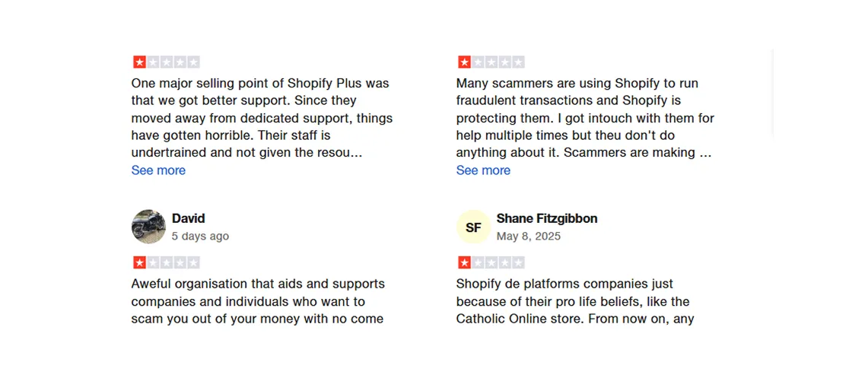Image resolution: width=868 pixels, height=378 pixels.
Task: Open David's motorcycle profile picture
Action: point(148,227)
